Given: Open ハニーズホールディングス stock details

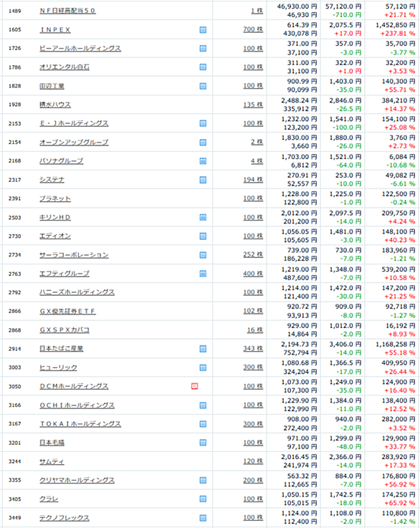Looking at the screenshot, I should 77,292.
